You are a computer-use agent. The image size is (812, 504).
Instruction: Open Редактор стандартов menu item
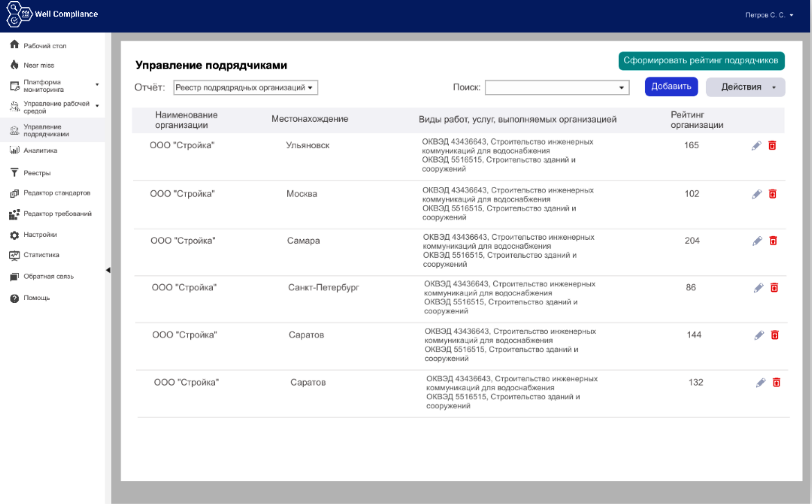(x=57, y=193)
